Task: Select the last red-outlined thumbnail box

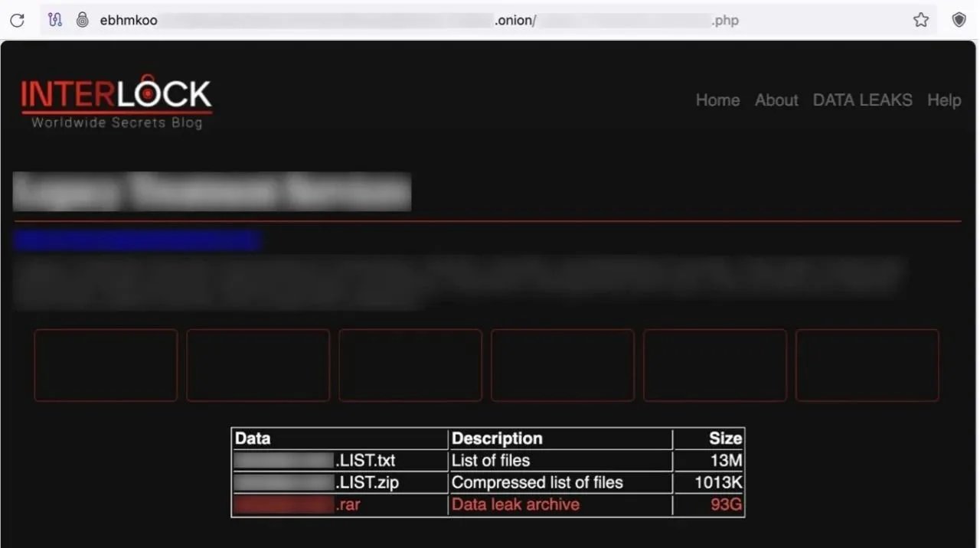Action: (867, 365)
